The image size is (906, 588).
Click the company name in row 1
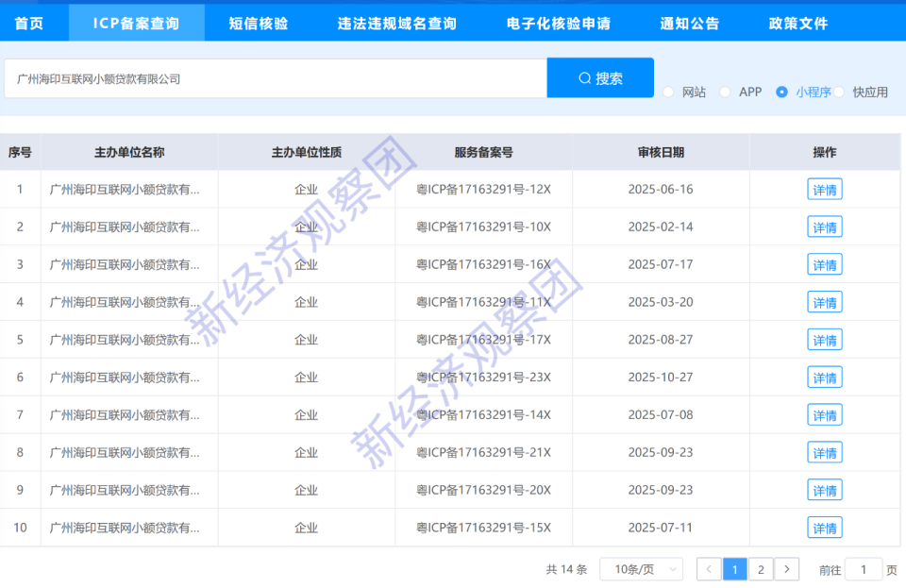(125, 190)
